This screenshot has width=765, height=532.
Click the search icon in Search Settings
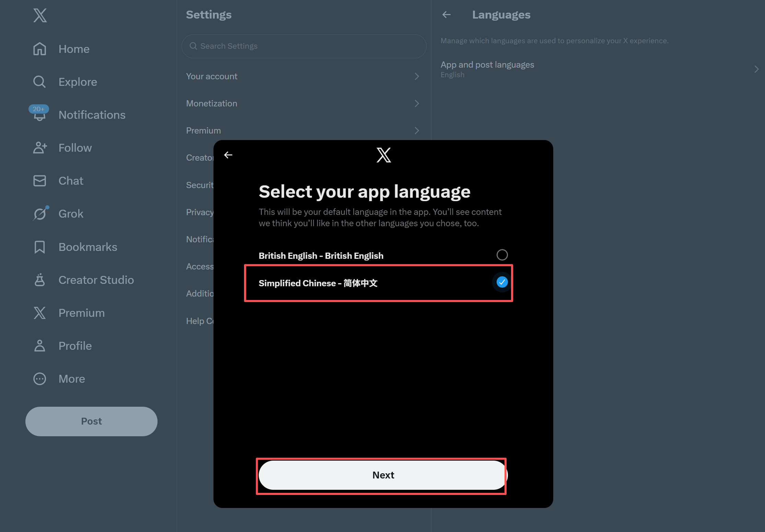pyautogui.click(x=193, y=46)
